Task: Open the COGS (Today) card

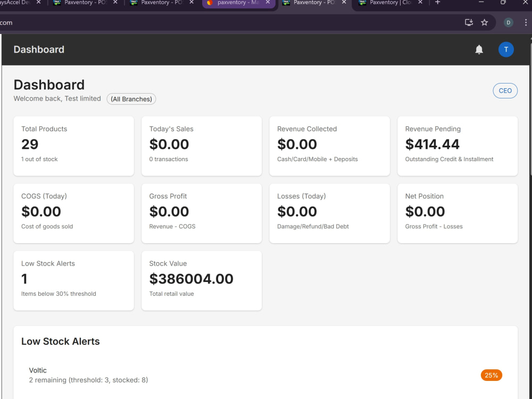Action: point(73,213)
